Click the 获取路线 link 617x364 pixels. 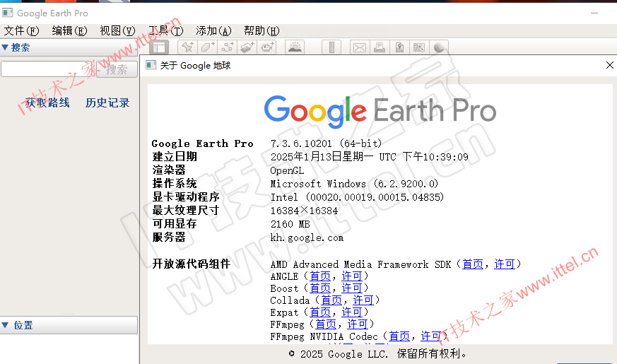pyautogui.click(x=47, y=102)
